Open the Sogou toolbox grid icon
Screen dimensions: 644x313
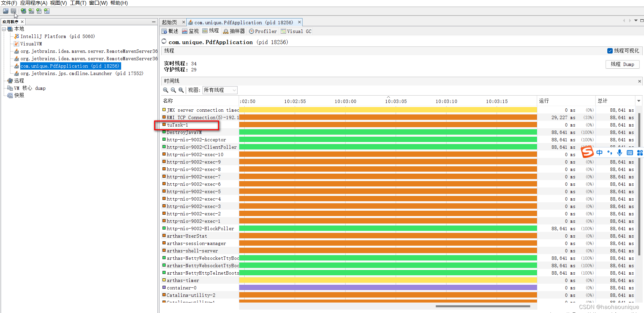coord(640,153)
